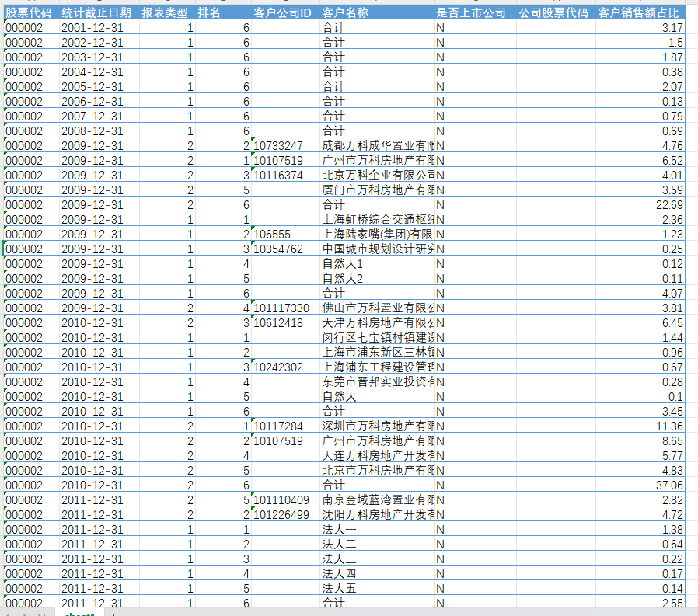Select the date cell 2005-12-31
Screen dimensions: 698x616
(99, 86)
